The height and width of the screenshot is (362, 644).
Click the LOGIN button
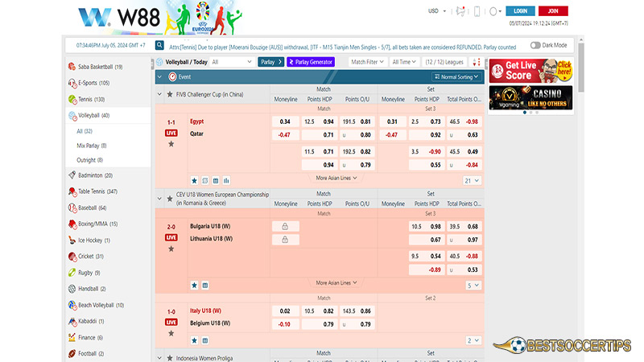[520, 11]
